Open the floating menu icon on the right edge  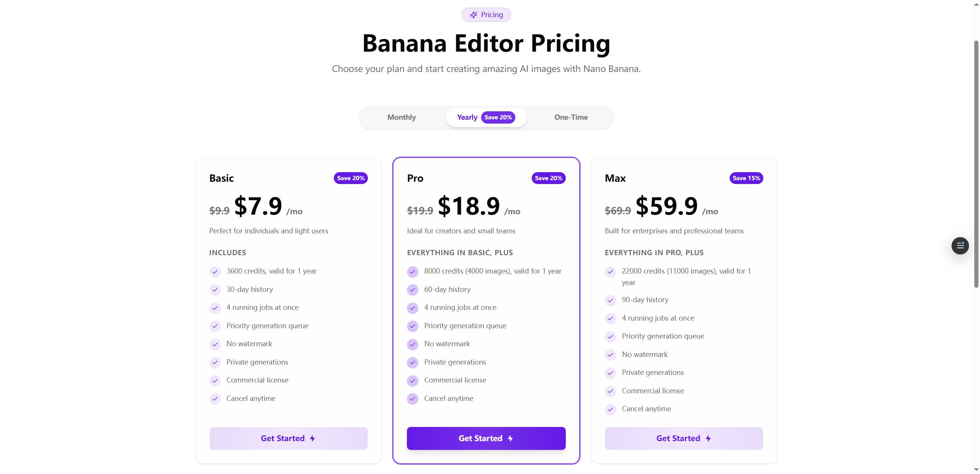(x=960, y=246)
